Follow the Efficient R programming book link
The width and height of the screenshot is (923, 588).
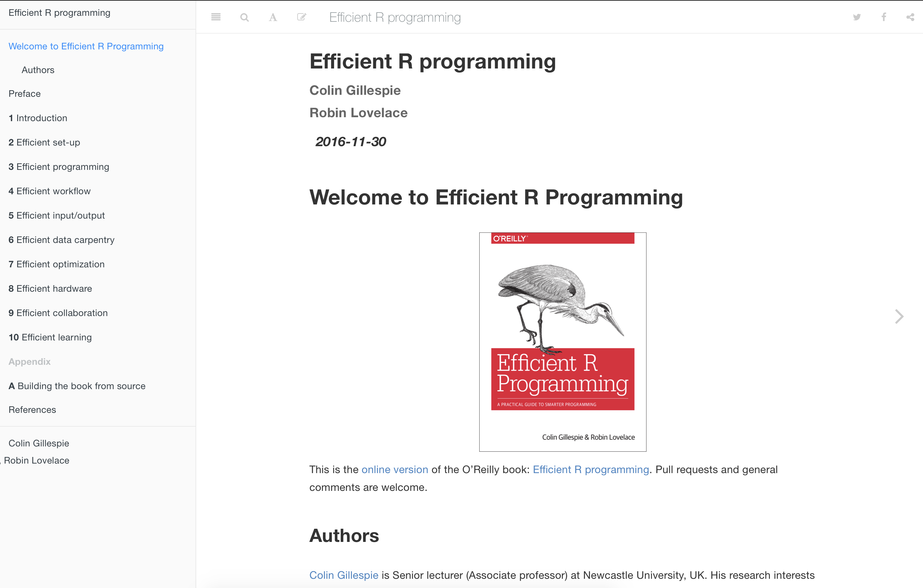coord(591,469)
